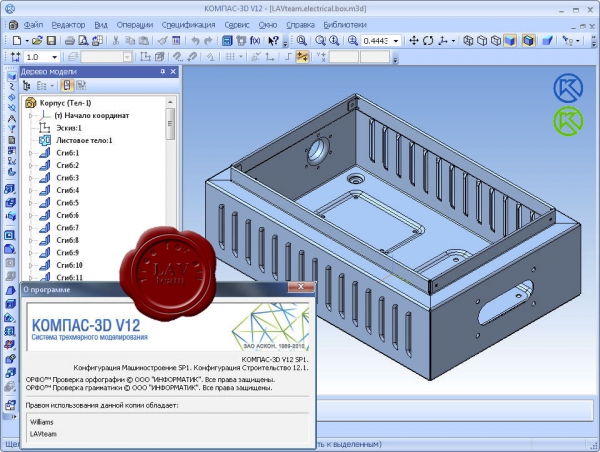Open the Variables f(x) icon
The width and height of the screenshot is (600, 452).
(255, 41)
